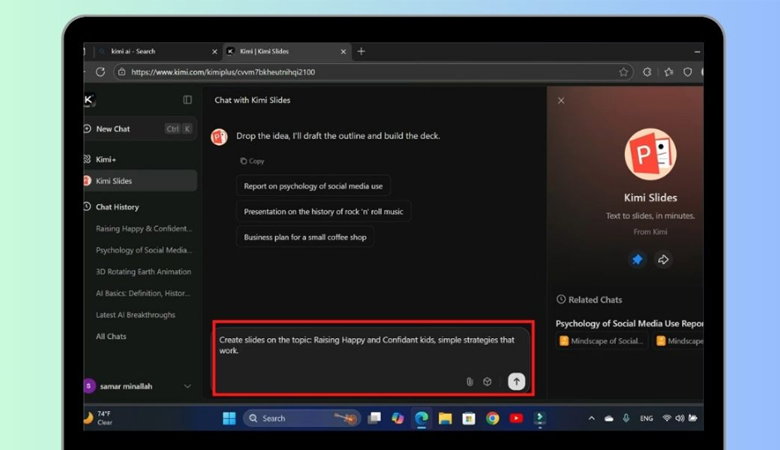Click the taskbar Search box
Image resolution: width=780 pixels, height=450 pixels.
[301, 418]
